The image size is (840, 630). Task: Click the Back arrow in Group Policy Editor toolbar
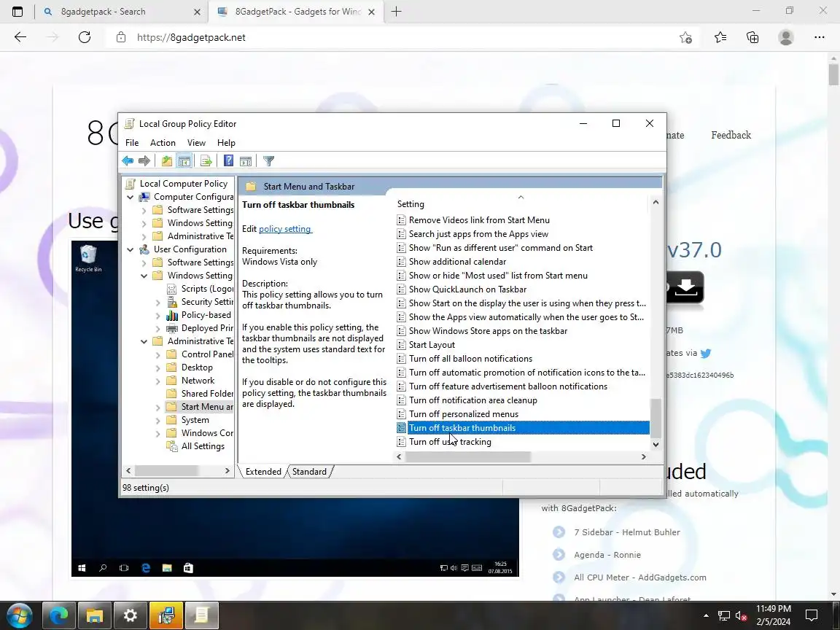coord(128,160)
